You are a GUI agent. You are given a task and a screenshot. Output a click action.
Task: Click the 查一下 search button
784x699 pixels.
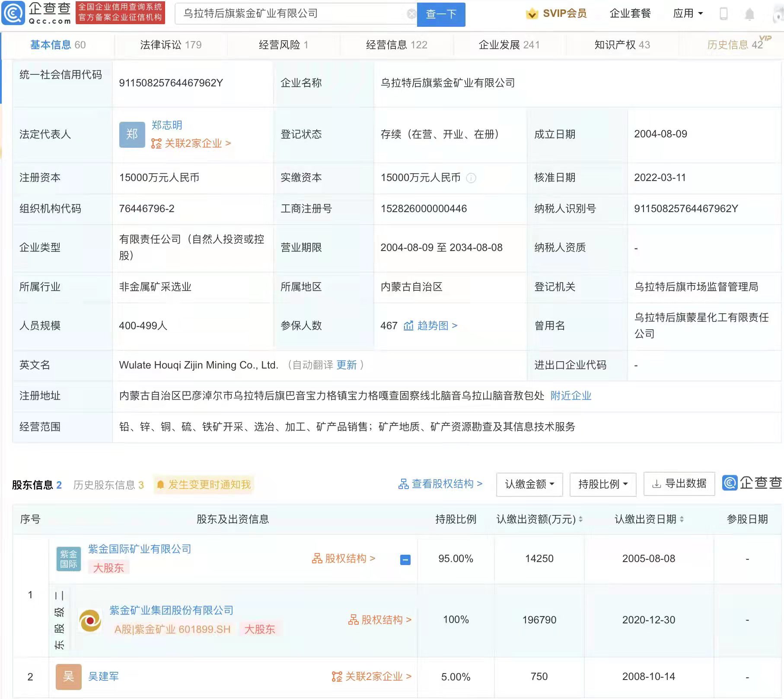pos(441,14)
